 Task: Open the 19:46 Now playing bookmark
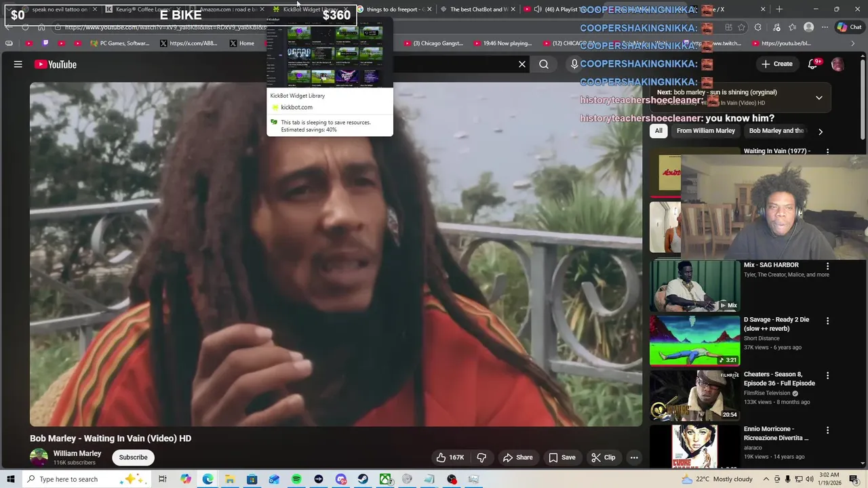[x=502, y=43]
